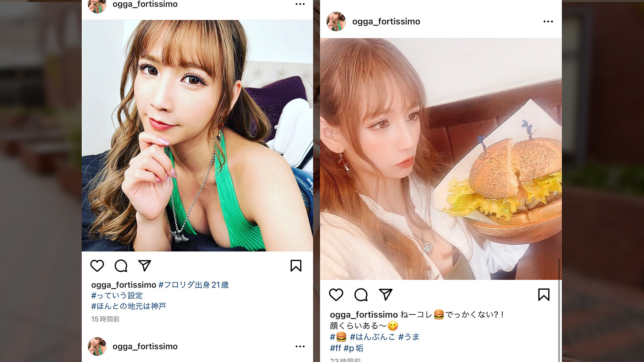Image resolution: width=644 pixels, height=362 pixels.
Task: Open hashtag #フロリダ出身21歳
Action: click(x=194, y=285)
